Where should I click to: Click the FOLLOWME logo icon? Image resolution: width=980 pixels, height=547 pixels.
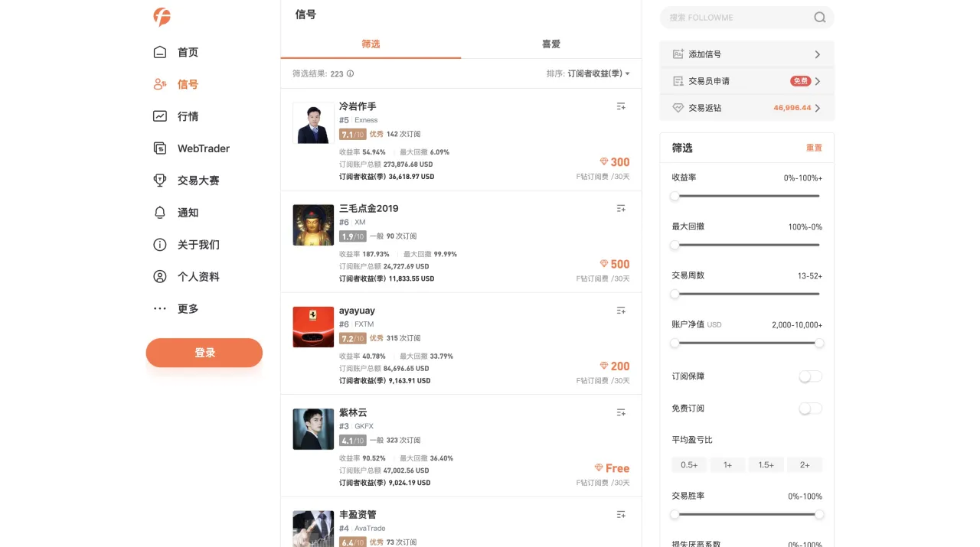[162, 16]
